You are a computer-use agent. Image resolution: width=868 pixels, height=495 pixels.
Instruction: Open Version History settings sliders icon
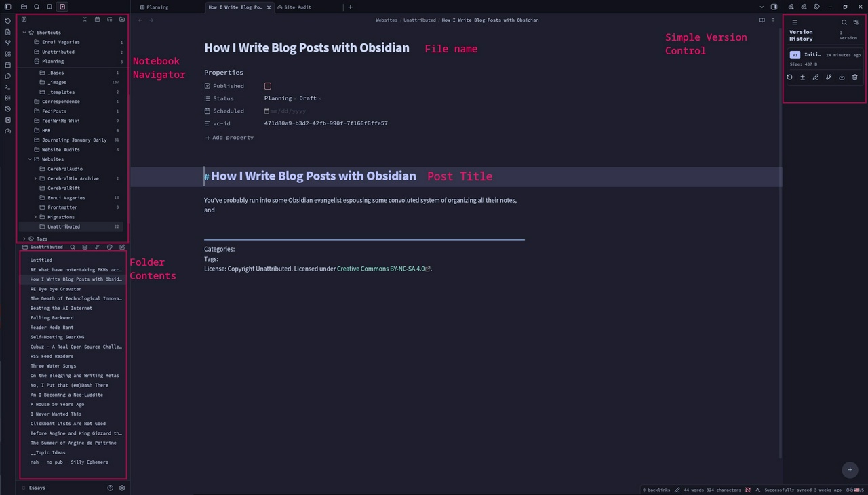point(856,22)
